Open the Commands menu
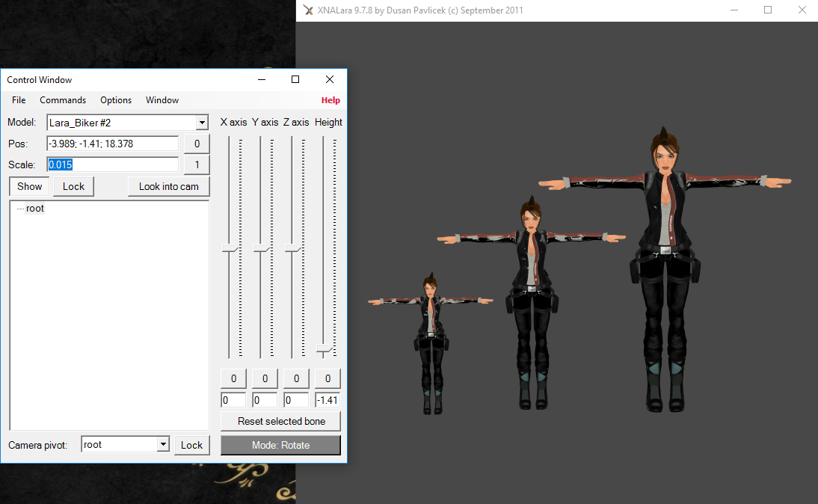This screenshot has width=818, height=504. 63,99
